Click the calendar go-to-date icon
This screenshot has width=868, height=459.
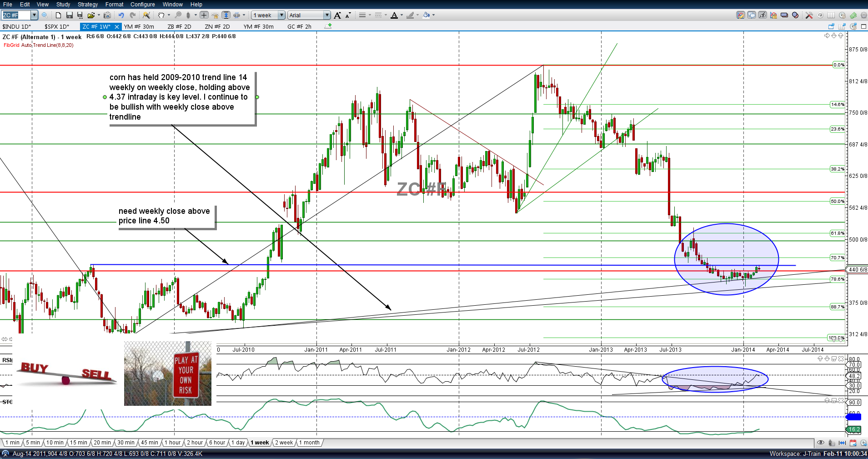click(853, 443)
